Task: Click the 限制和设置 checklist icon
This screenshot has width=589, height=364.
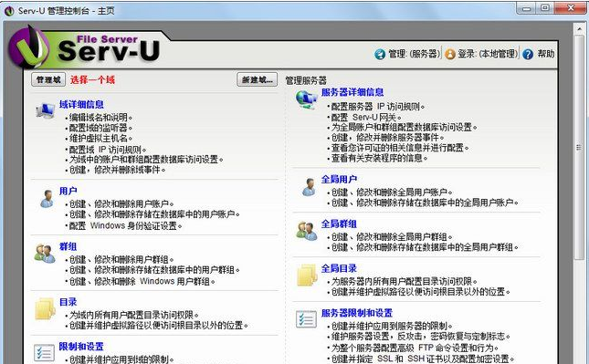Action: tap(44, 353)
